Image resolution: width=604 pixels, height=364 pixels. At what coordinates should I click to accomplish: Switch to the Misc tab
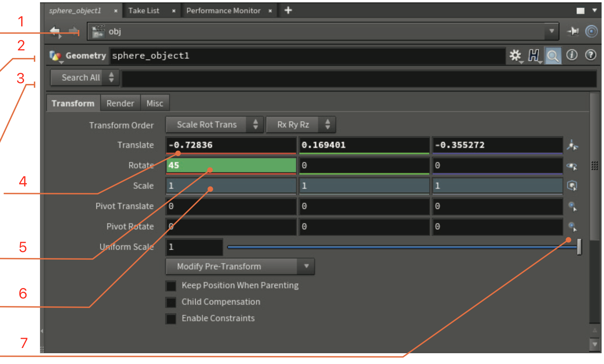(x=155, y=103)
